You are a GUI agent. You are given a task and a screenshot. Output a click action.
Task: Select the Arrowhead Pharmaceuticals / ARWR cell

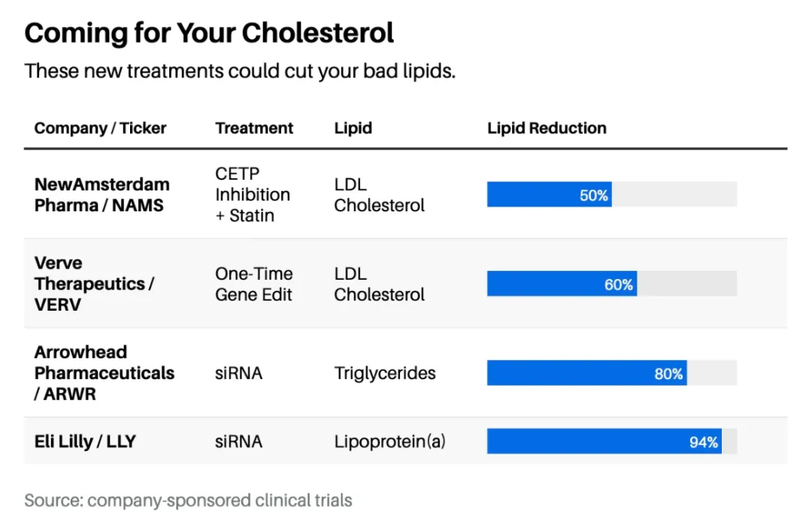104,372
